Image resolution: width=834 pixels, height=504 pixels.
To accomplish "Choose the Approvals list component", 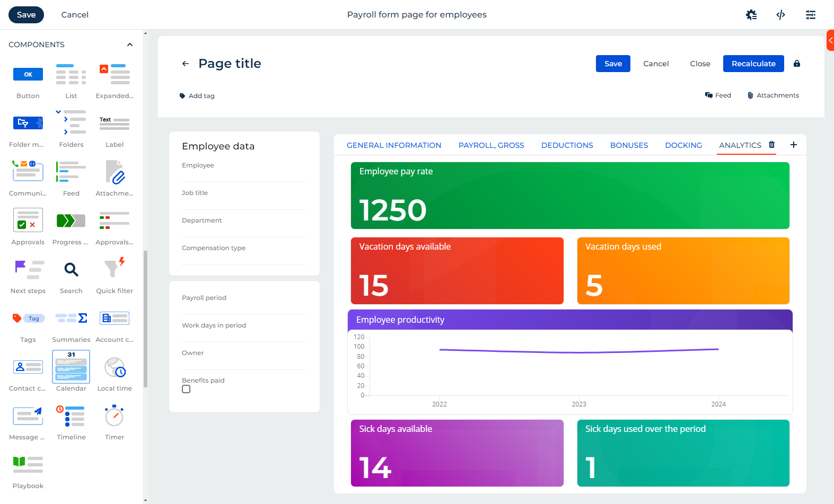I will (115, 220).
